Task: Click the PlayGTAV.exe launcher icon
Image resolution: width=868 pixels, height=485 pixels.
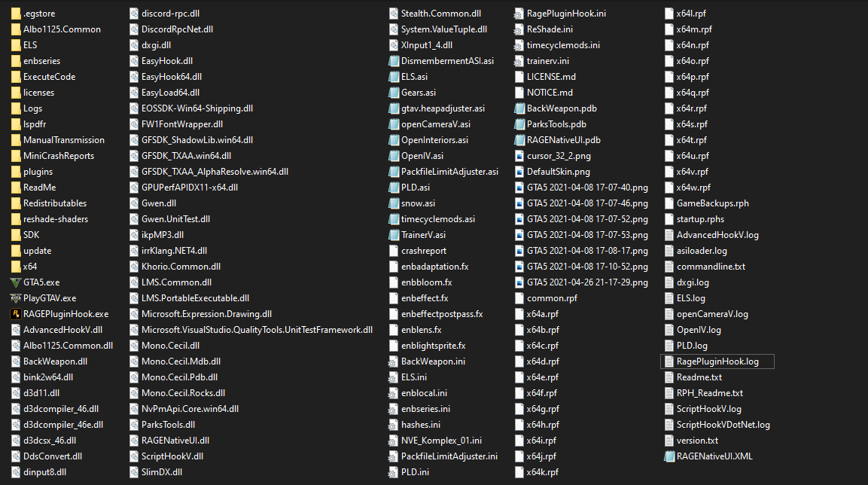Action: (x=16, y=298)
